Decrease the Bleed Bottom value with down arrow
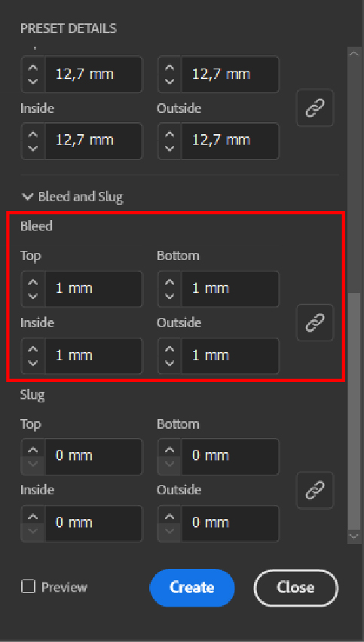Viewport: 364px width, 642px height. [170, 295]
